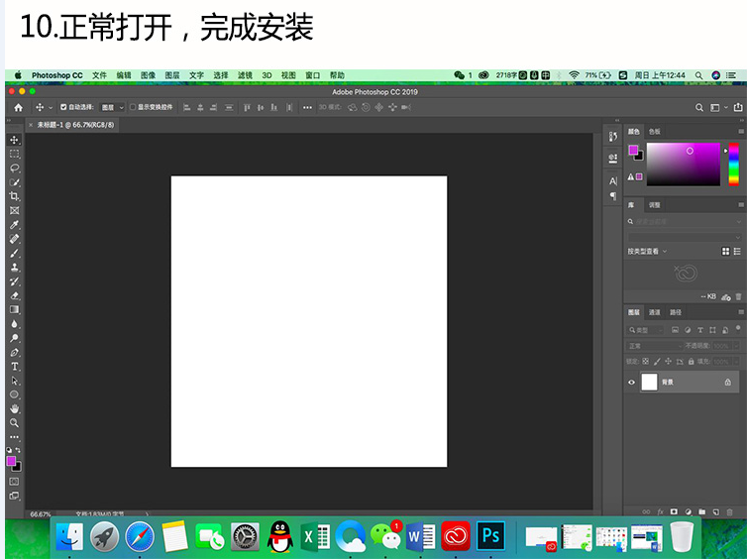This screenshot has height=560, width=747.
Task: Switch to the 路径 tab
Action: coord(676,312)
